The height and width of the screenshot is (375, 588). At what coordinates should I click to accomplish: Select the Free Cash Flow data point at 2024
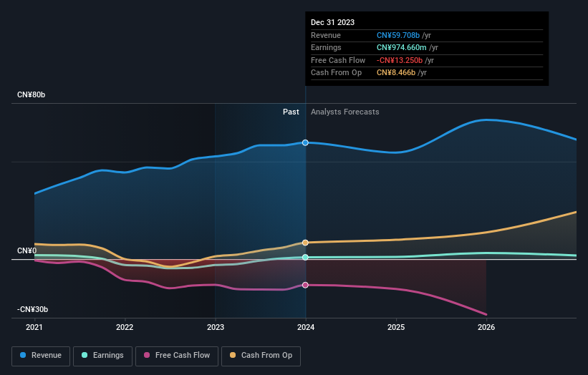tap(305, 285)
